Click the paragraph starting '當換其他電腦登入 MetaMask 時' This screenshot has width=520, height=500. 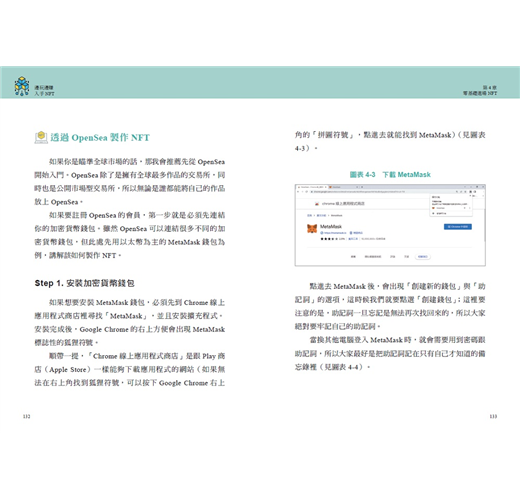click(390, 353)
